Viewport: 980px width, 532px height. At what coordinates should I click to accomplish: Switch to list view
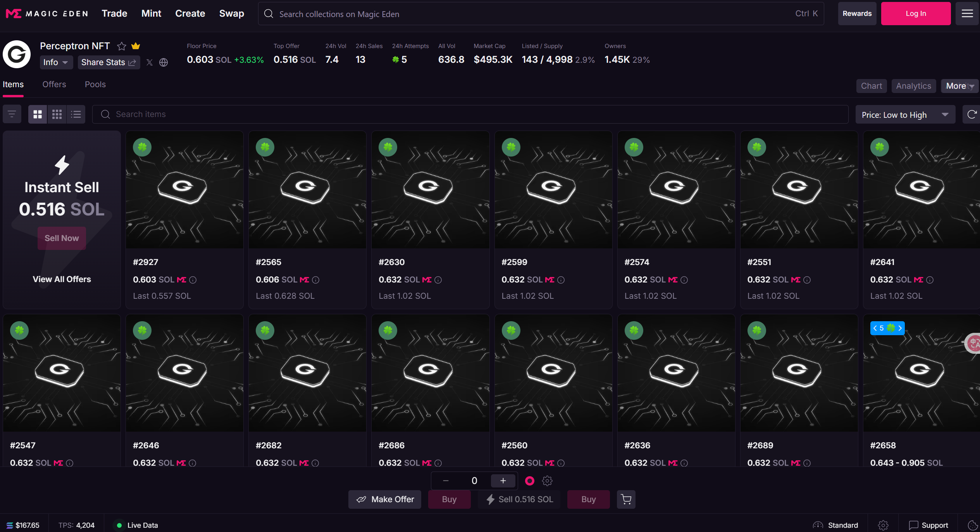[x=76, y=114]
